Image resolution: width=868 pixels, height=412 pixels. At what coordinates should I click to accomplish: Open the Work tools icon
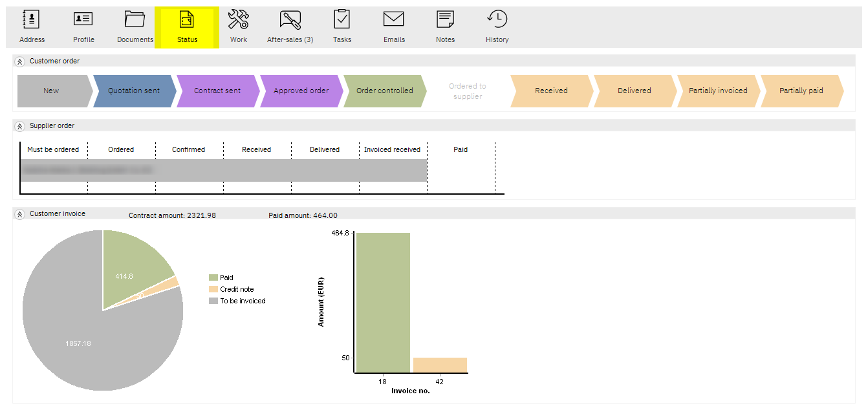pyautogui.click(x=239, y=19)
